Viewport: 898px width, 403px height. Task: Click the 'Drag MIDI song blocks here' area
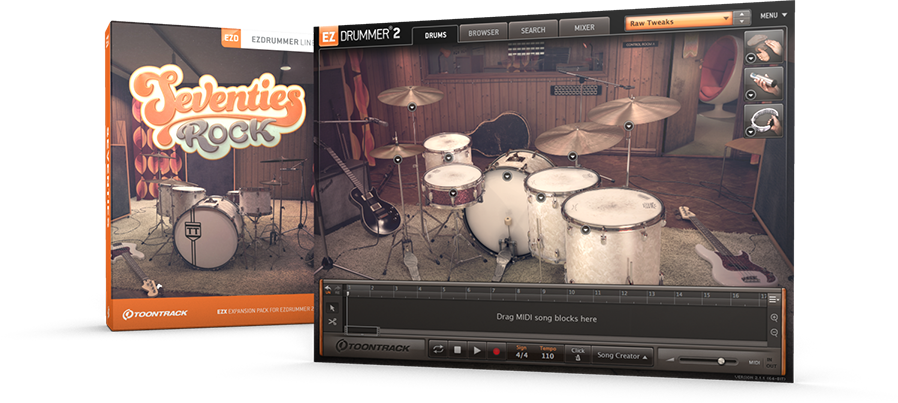coord(546,318)
